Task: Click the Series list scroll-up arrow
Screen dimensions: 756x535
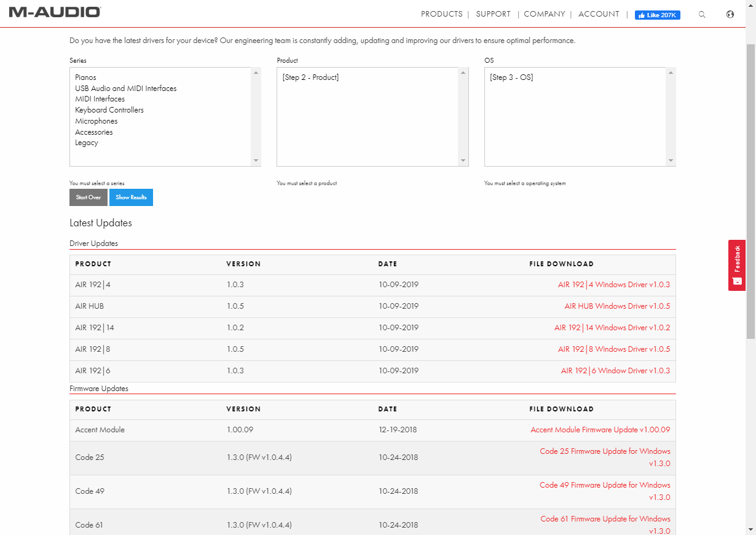Action: point(256,73)
